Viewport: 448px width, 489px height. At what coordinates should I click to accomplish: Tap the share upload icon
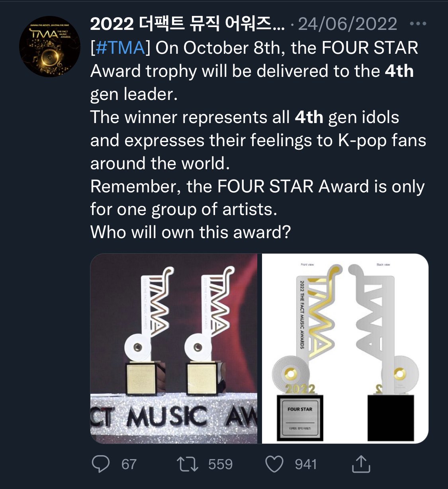[x=361, y=464]
